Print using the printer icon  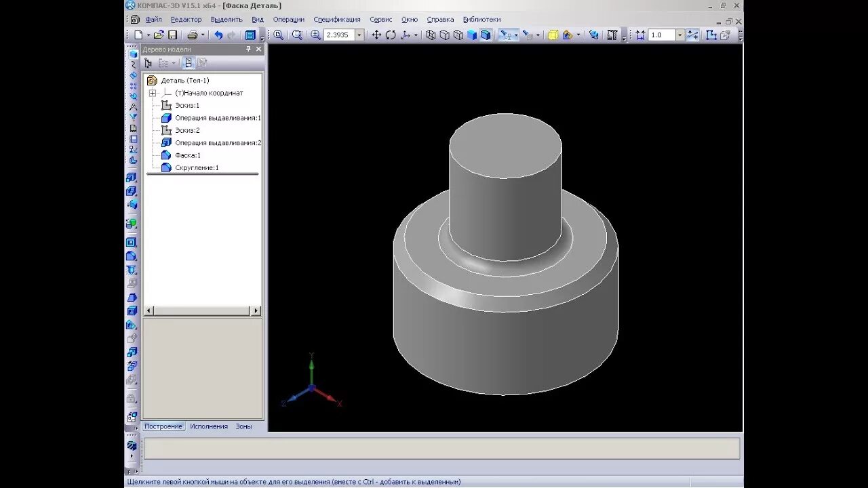(193, 35)
